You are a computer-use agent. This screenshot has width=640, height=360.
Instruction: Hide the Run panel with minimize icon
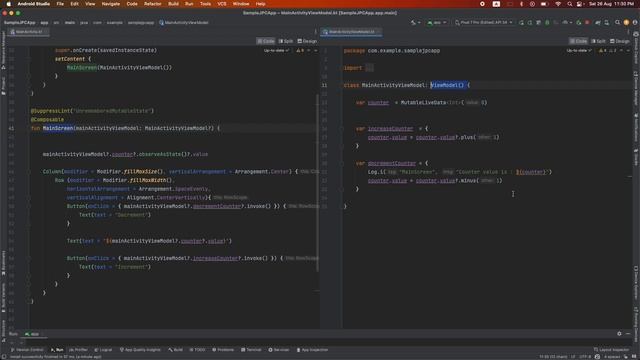tap(628, 334)
